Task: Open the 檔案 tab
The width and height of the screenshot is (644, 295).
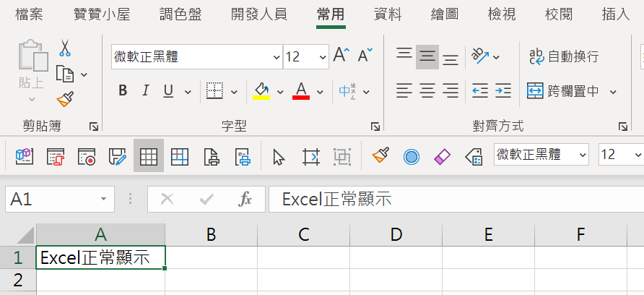Action: (x=29, y=14)
